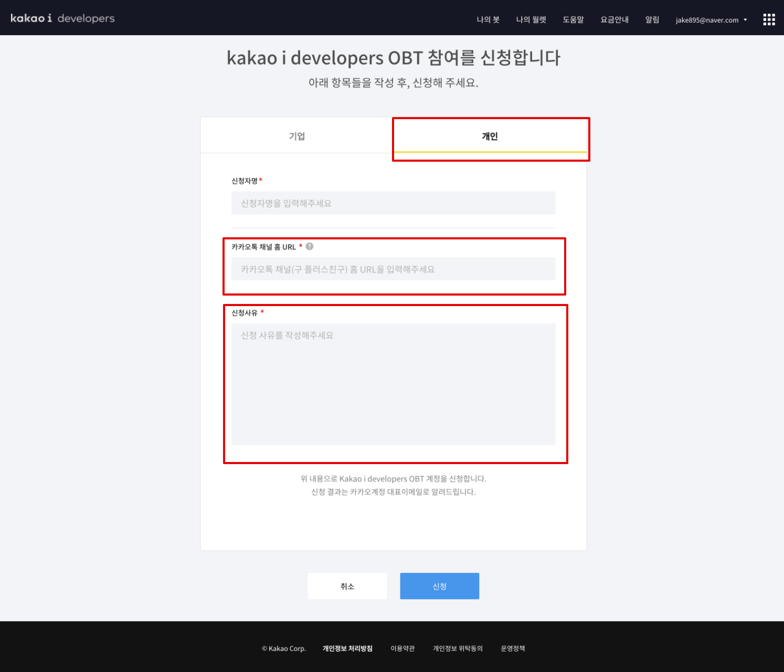This screenshot has height=672, width=784.
Task: Open the 이용약관 footer link
Action: pos(402,648)
